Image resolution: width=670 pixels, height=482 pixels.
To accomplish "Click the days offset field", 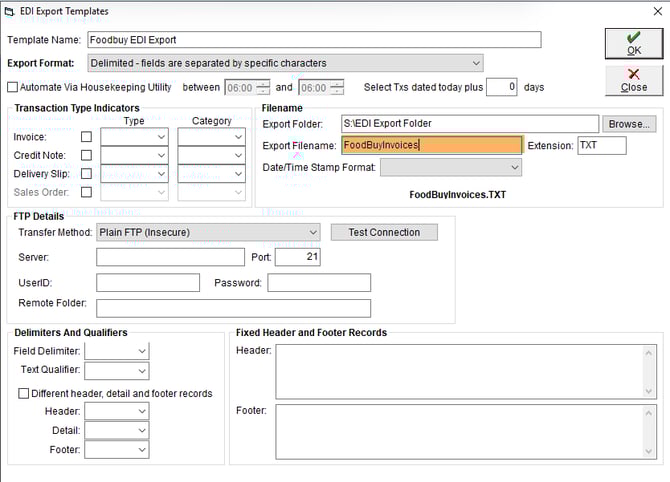I will [x=502, y=87].
